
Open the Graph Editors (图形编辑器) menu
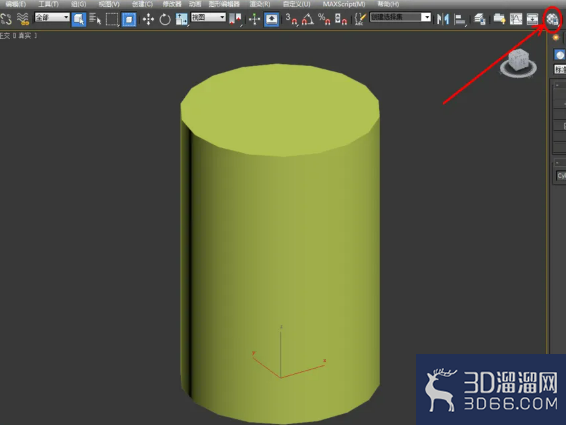[x=224, y=4]
